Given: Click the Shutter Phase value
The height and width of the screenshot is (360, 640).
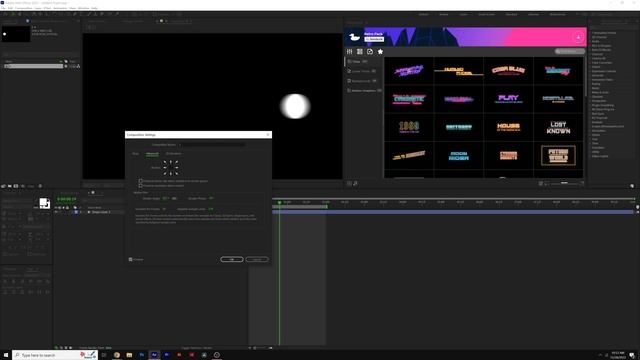Looking at the screenshot, I should 211,198.
